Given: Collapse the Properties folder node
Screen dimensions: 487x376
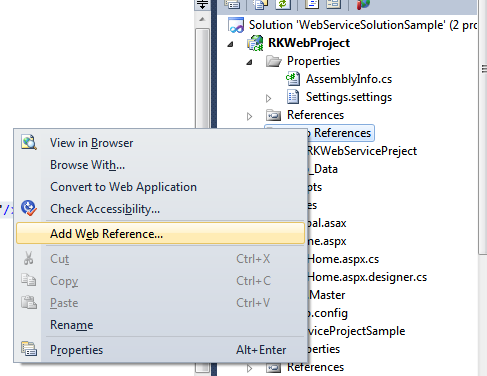Looking at the screenshot, I should coord(249,62).
